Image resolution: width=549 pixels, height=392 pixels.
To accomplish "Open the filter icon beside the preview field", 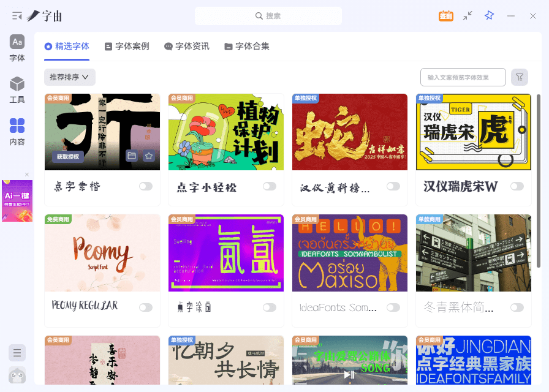I will (520, 77).
